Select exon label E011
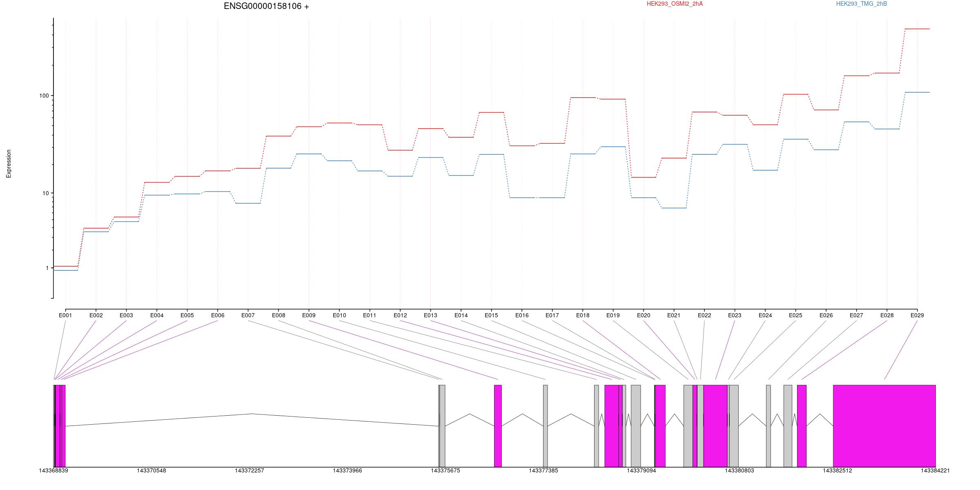 [x=370, y=315]
